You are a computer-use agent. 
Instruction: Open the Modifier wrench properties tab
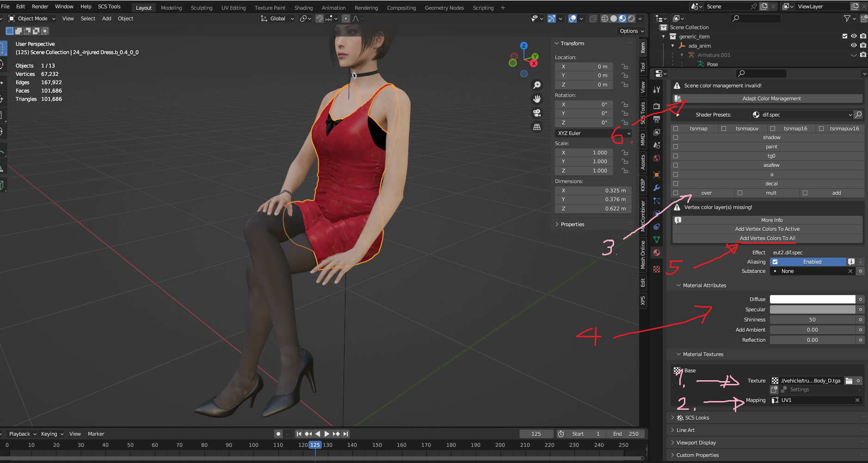click(x=657, y=188)
